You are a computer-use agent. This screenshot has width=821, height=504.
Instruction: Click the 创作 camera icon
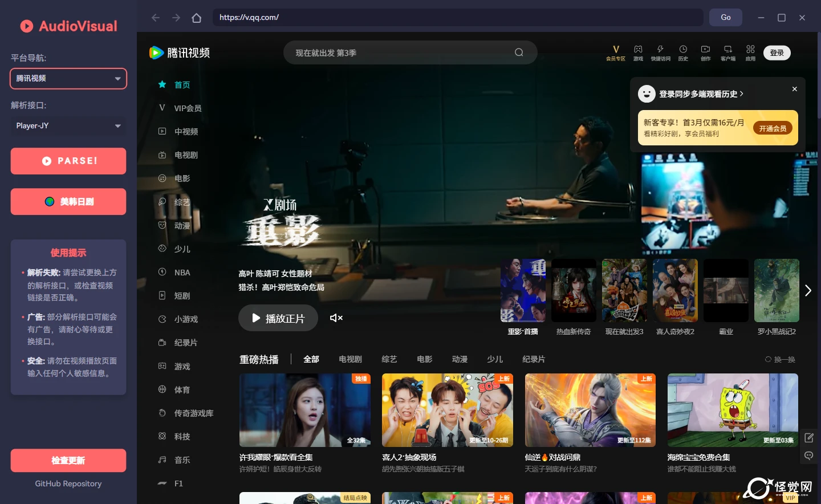pos(705,50)
